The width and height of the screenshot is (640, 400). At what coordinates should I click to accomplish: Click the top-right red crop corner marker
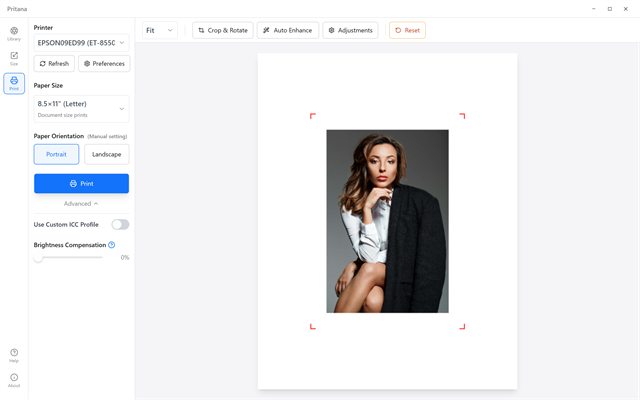(x=462, y=116)
